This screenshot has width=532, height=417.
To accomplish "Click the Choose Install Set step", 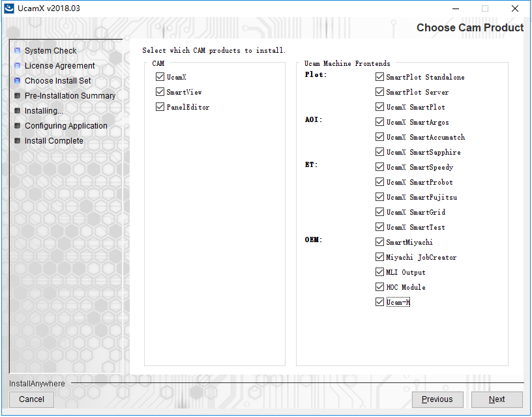I will [x=57, y=80].
